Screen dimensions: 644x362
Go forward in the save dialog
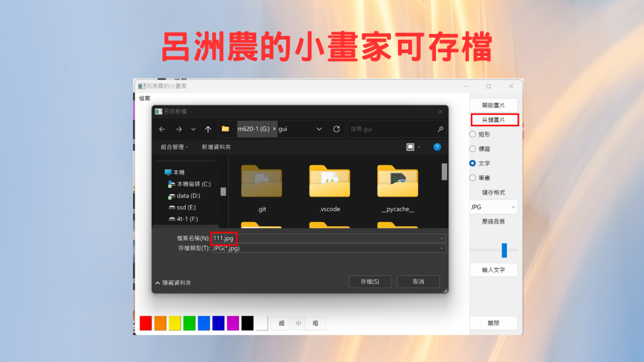coord(179,129)
